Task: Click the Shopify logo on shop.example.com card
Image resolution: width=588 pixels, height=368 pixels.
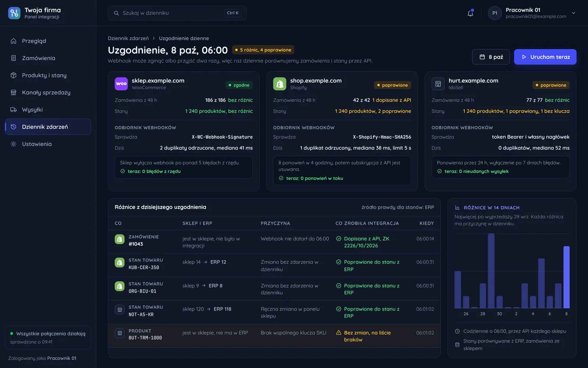Action: 280,84
